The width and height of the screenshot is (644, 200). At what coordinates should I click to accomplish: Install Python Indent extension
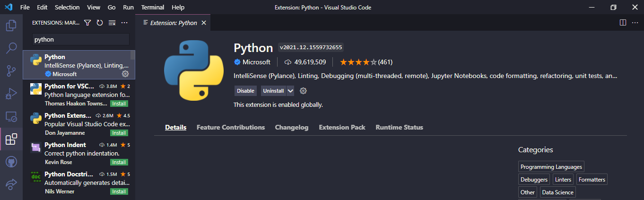point(119,162)
